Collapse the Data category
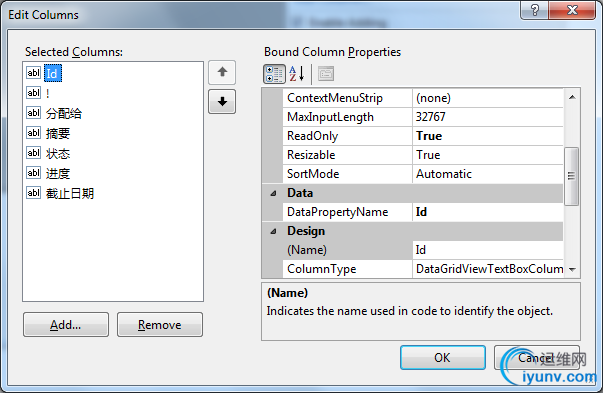The width and height of the screenshot is (603, 393). 273,193
